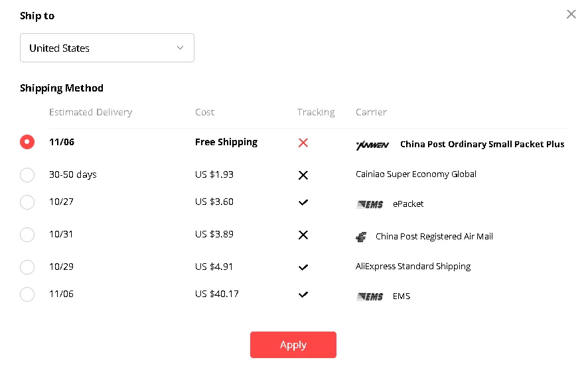Click the red no-tracking X icon
Screen dimensions: 588x378
click(x=303, y=143)
